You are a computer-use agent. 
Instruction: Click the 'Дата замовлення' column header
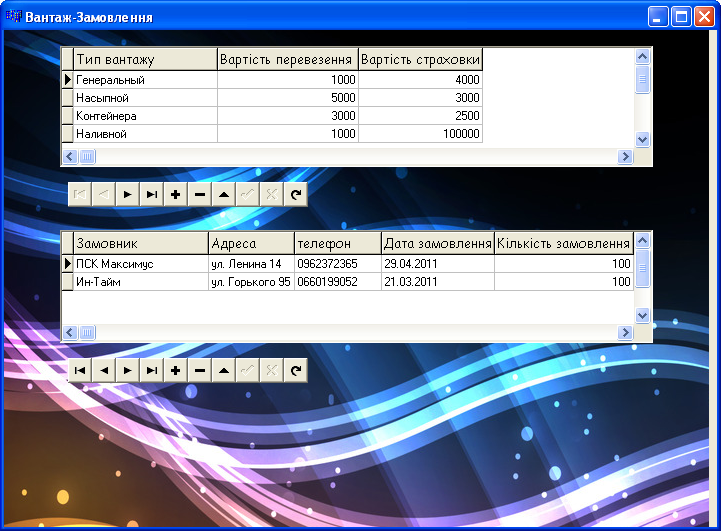pyautogui.click(x=438, y=244)
